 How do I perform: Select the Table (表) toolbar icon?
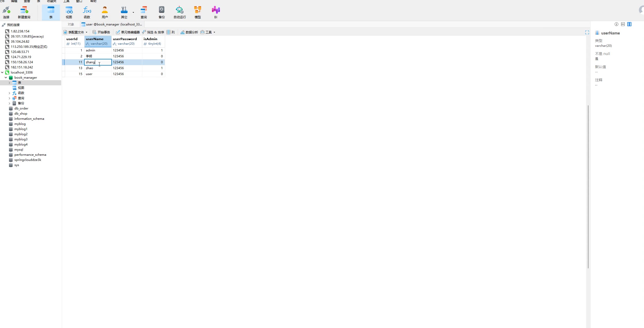pyautogui.click(x=51, y=12)
